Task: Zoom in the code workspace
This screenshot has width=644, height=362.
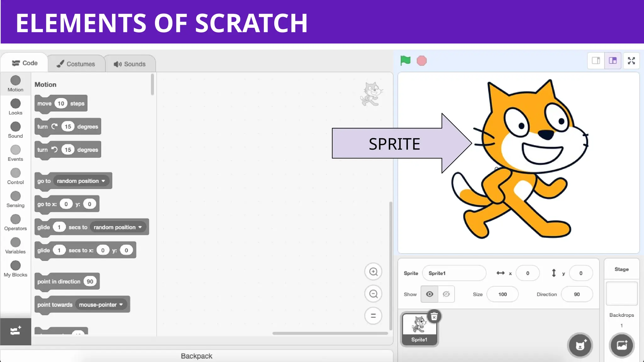Action: click(373, 271)
